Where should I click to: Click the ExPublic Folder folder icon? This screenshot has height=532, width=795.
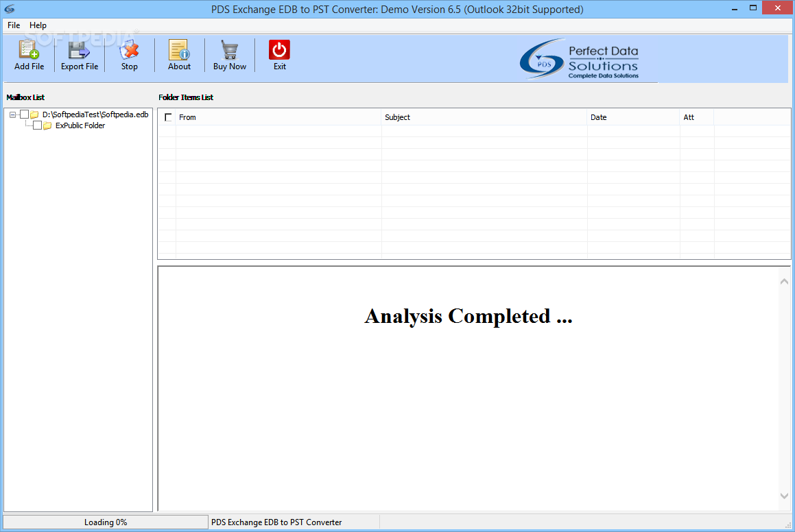(47, 125)
